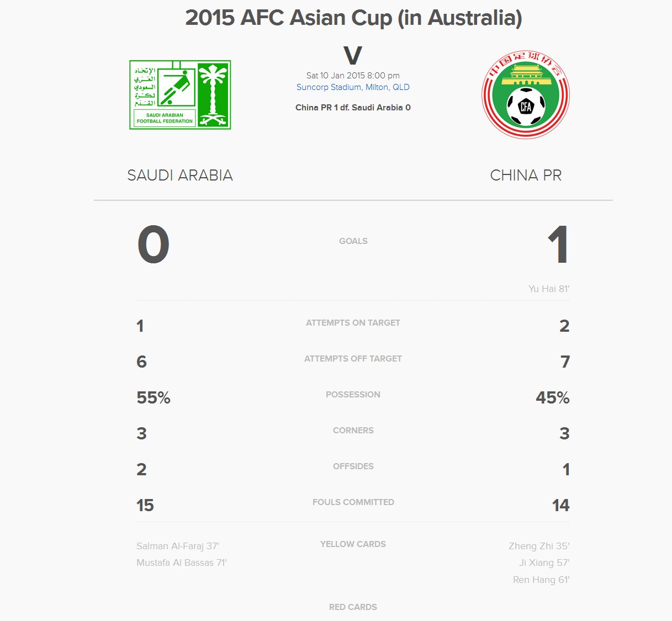The width and height of the screenshot is (672, 621).
Task: Open the Suncorp Stadium, Milton, QLD link
Action: 353,87
